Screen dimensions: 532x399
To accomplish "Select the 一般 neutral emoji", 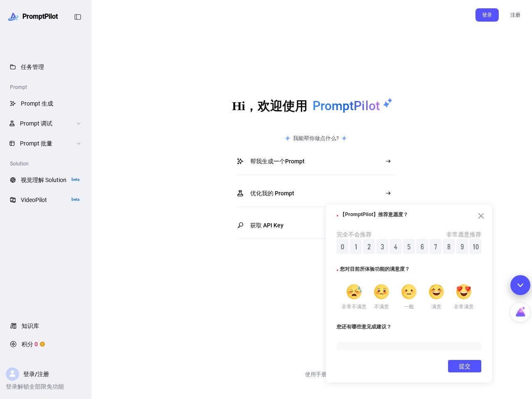I will (x=409, y=292).
